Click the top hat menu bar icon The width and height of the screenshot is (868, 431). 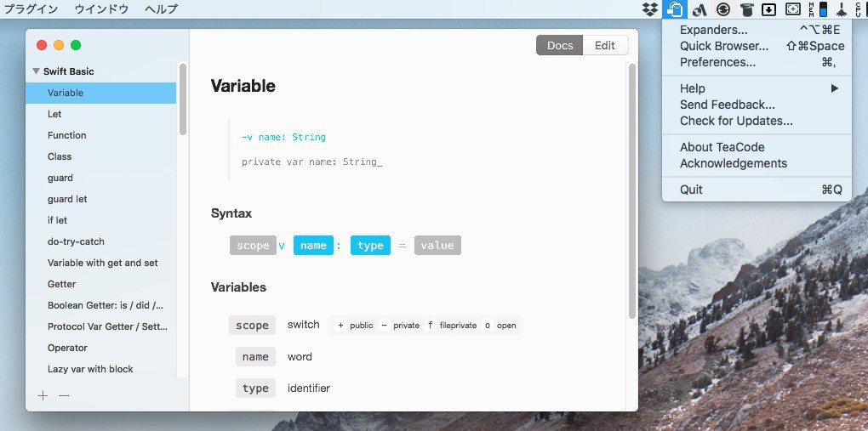(746, 9)
